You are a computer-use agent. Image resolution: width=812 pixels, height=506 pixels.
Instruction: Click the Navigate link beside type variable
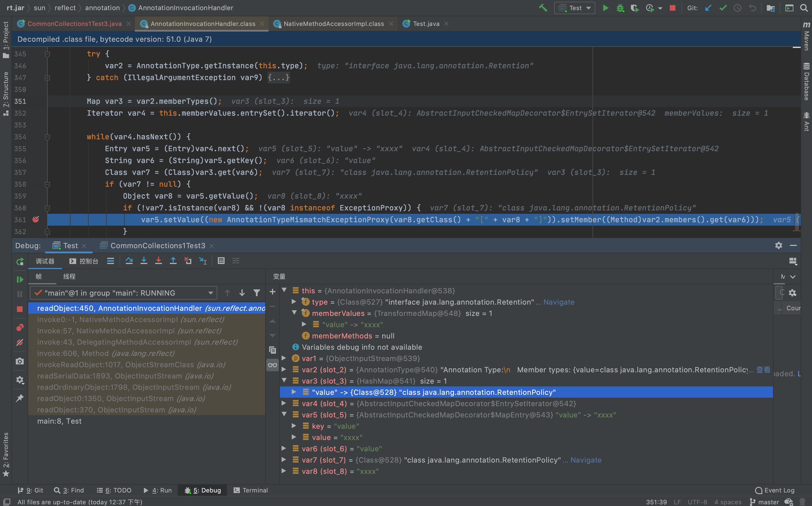(x=559, y=302)
